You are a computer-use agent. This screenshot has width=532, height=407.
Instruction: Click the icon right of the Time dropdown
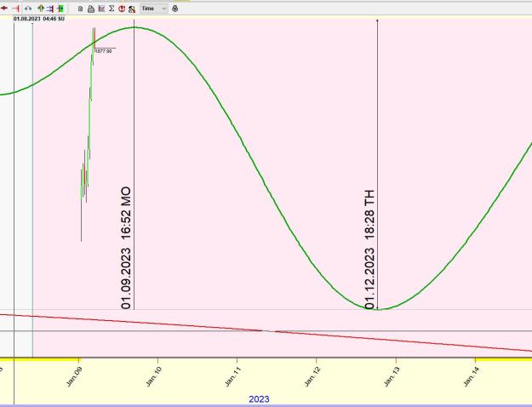pos(174,9)
